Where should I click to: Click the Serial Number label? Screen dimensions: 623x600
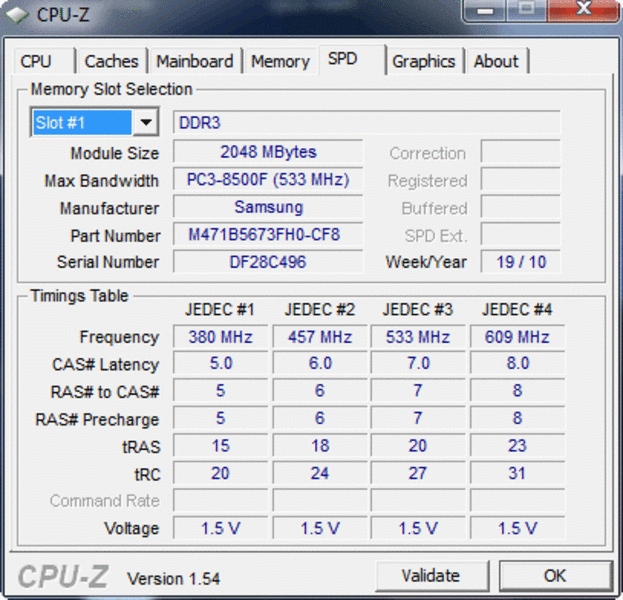108,262
